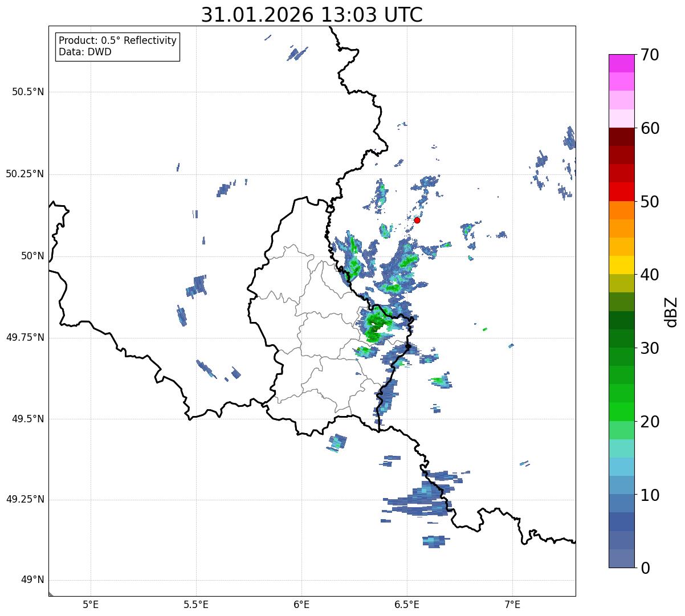Screen dimensions: 685x616
Task: Click the '50.25°N' latitude label
Action: tap(25, 174)
